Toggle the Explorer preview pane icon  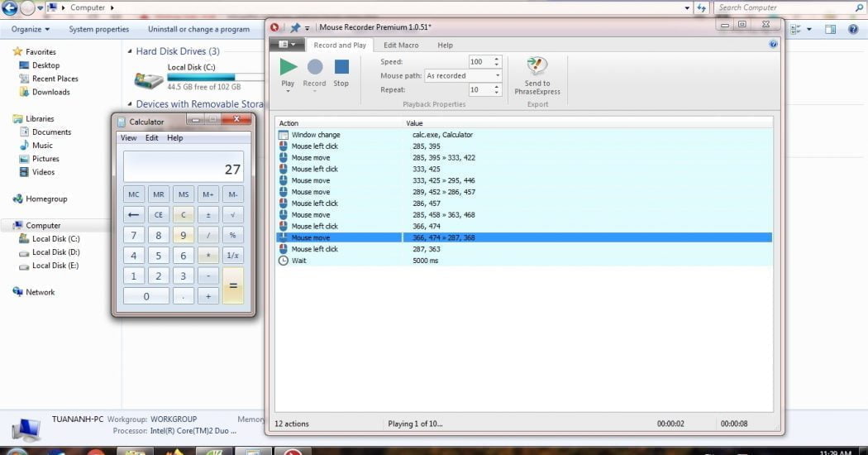tap(830, 30)
